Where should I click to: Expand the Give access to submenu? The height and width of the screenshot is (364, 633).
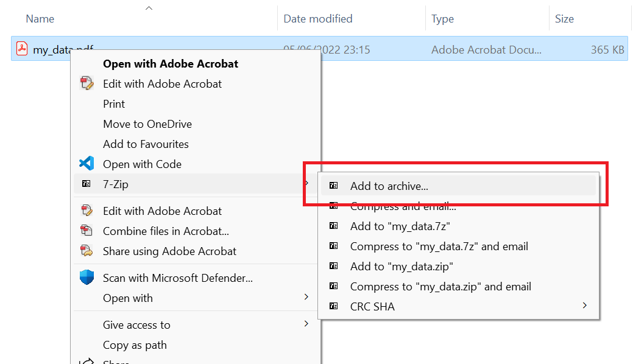pyautogui.click(x=306, y=324)
